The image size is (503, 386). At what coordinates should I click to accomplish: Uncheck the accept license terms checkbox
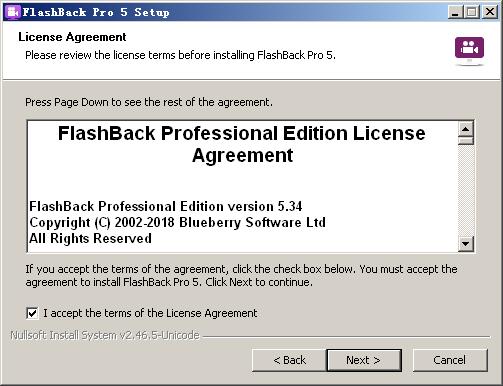click(x=32, y=313)
